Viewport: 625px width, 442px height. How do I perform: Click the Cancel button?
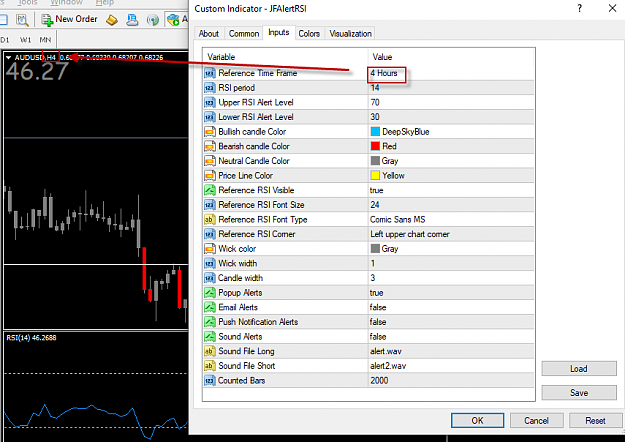(536, 420)
